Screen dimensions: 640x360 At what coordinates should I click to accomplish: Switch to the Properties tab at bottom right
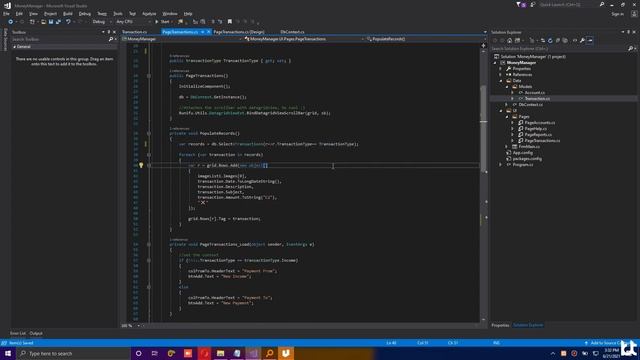coord(500,325)
